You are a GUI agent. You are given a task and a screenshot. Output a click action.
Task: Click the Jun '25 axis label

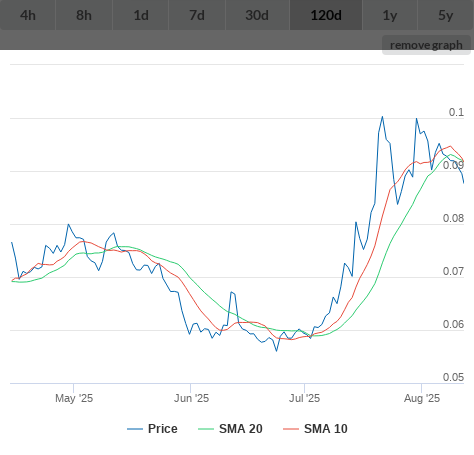pyautogui.click(x=191, y=398)
